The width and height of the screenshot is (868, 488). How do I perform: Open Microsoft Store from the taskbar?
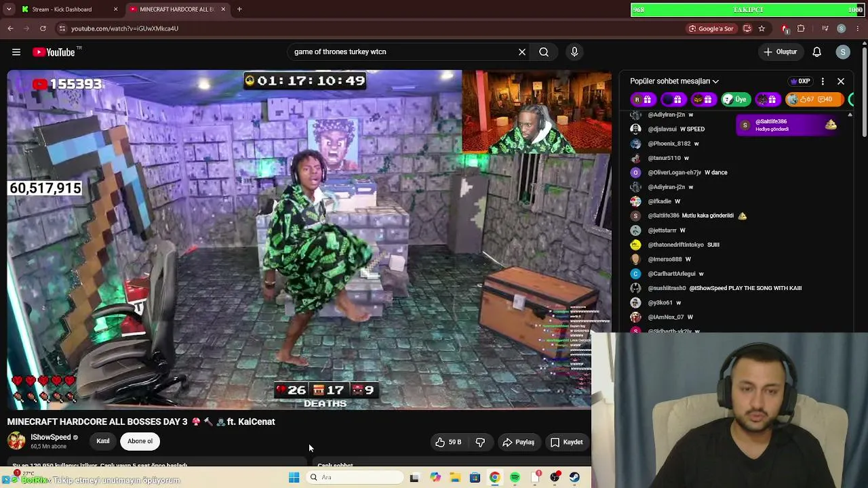click(475, 478)
